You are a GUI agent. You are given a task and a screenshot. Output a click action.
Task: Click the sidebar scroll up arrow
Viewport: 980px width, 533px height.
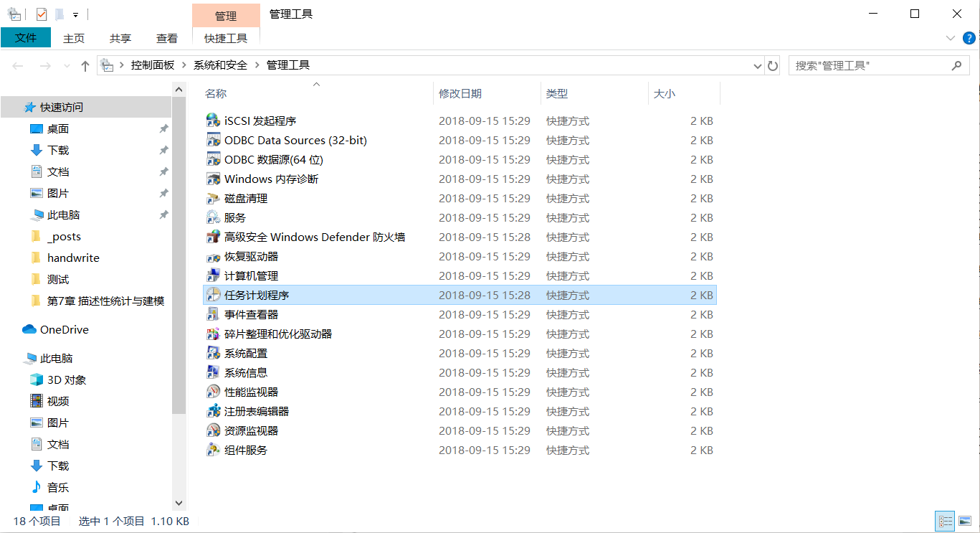tap(179, 89)
